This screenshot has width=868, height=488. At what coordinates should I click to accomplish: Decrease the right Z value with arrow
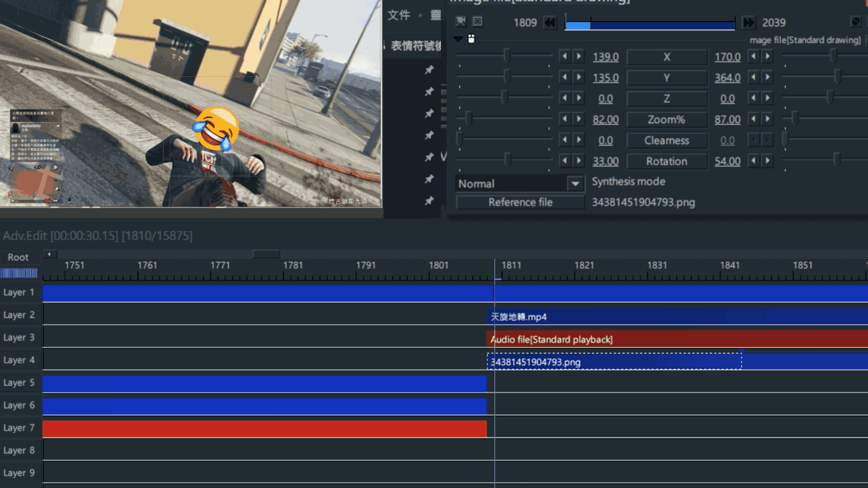pos(754,98)
